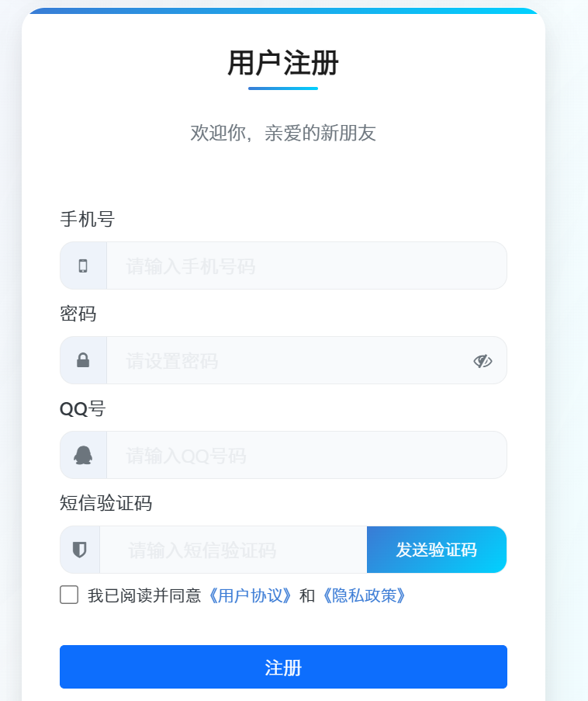The width and height of the screenshot is (588, 701).
Task: Focus the 请输入手机号码 input field
Action: (306, 265)
